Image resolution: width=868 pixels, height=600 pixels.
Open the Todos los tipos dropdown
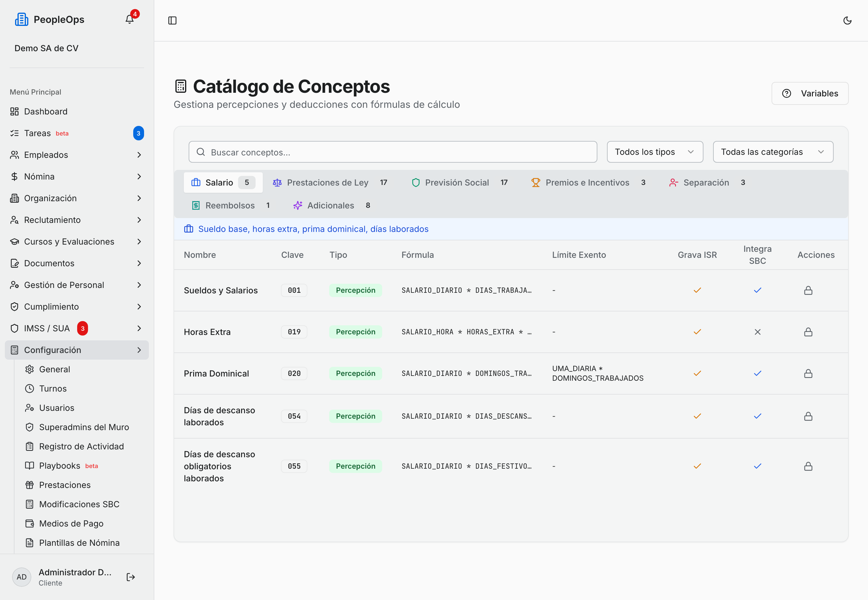pyautogui.click(x=655, y=152)
